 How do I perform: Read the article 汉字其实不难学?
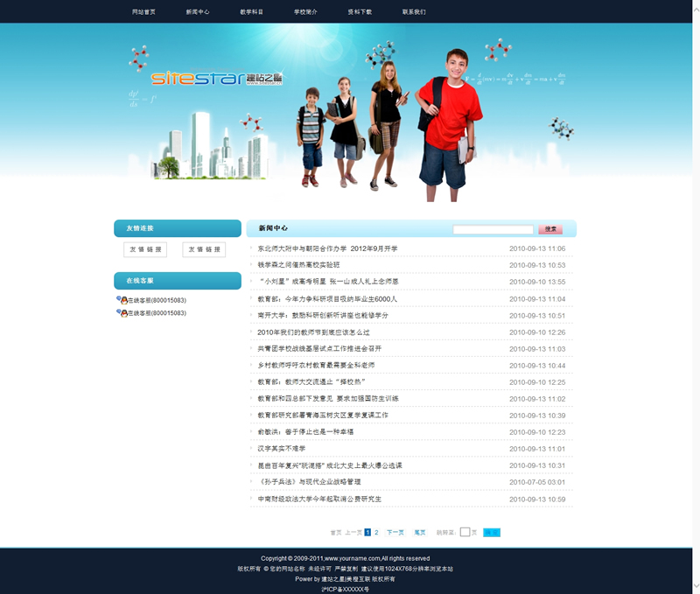282,449
